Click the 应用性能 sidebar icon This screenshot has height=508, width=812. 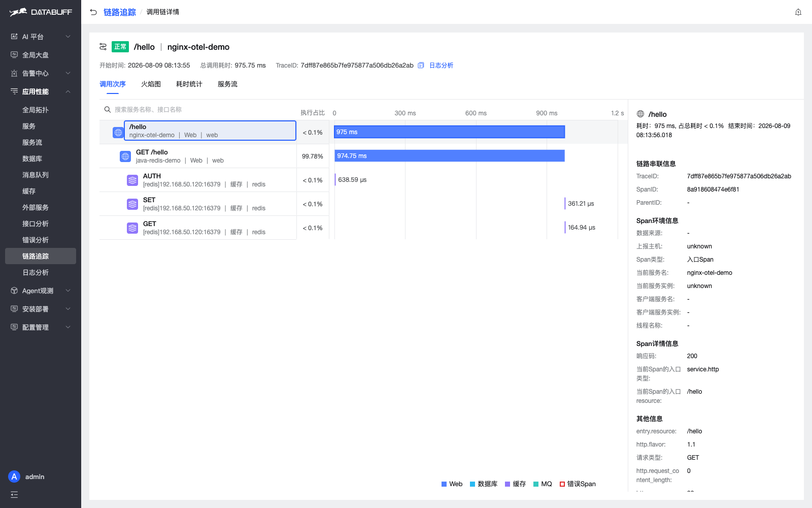point(14,91)
